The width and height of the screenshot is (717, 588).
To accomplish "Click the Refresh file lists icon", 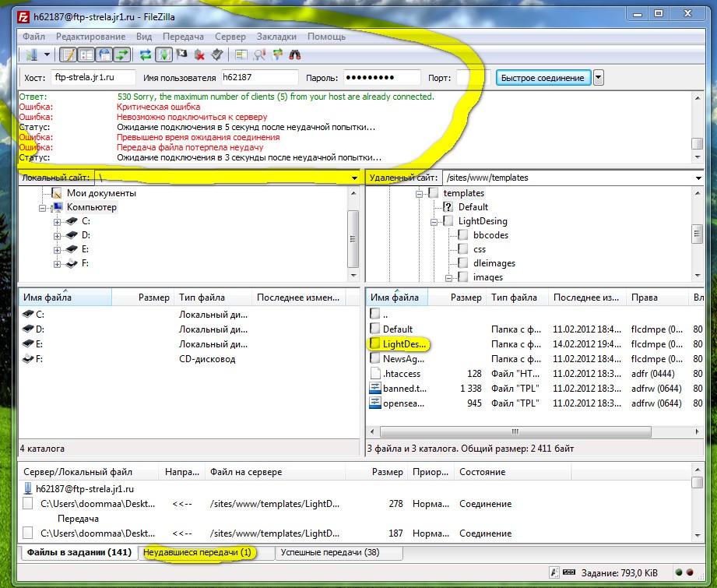I will [146, 55].
